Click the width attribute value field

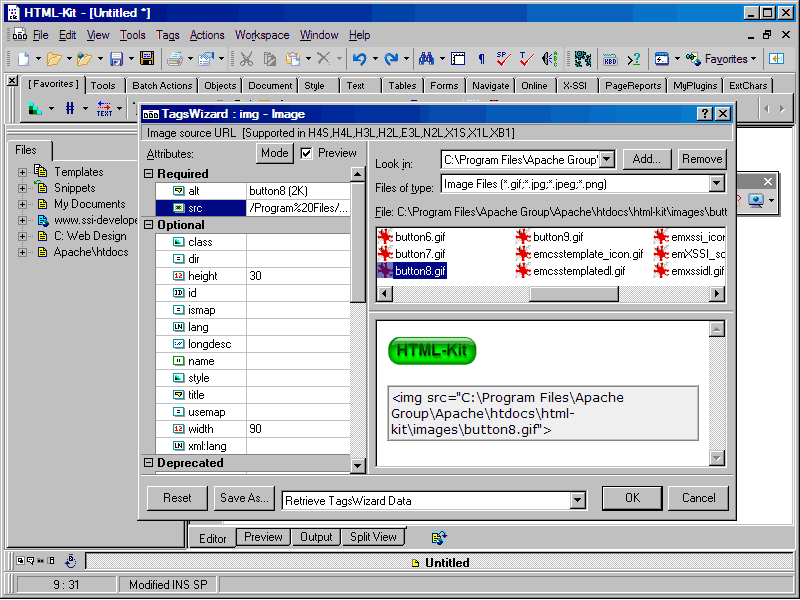click(x=298, y=429)
